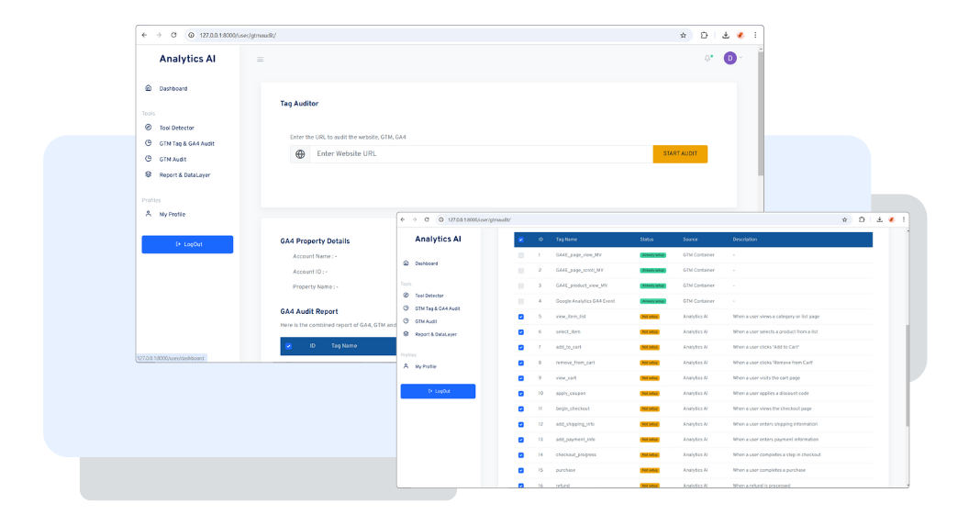This screenshot has width=980, height=526.
Task: Click the LogOut button in the back window
Action: (x=187, y=244)
